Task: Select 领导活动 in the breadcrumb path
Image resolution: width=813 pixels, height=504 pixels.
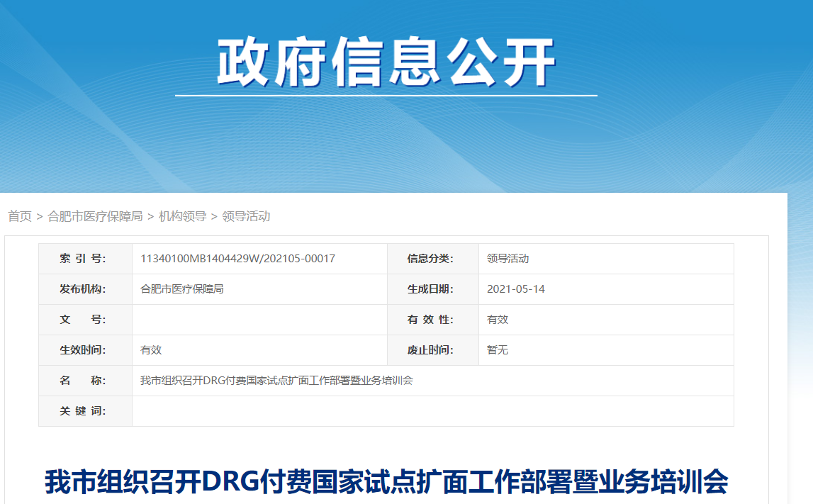Action: 246,216
